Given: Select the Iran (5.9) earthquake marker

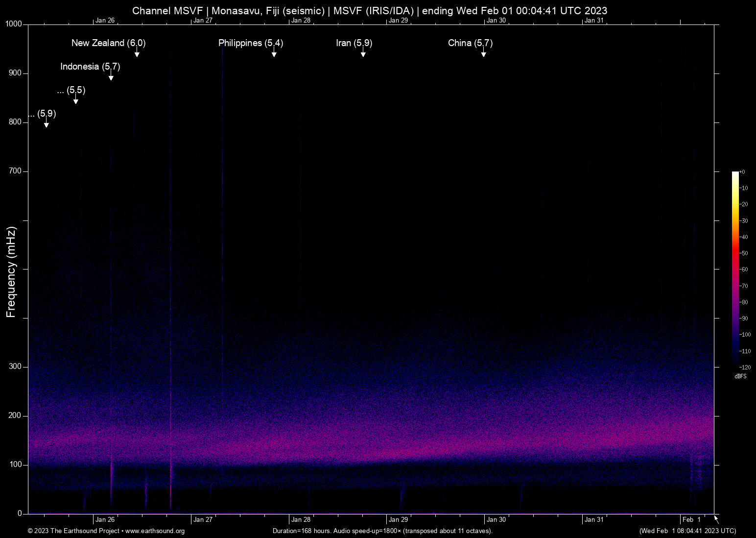Looking at the screenshot, I should coord(363,52).
